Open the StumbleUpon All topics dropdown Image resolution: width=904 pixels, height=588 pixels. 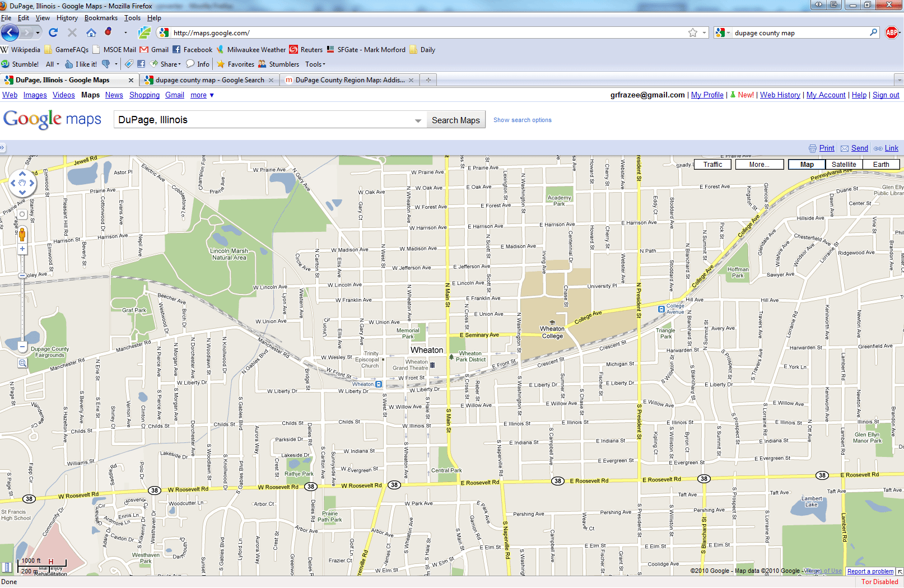[52, 64]
